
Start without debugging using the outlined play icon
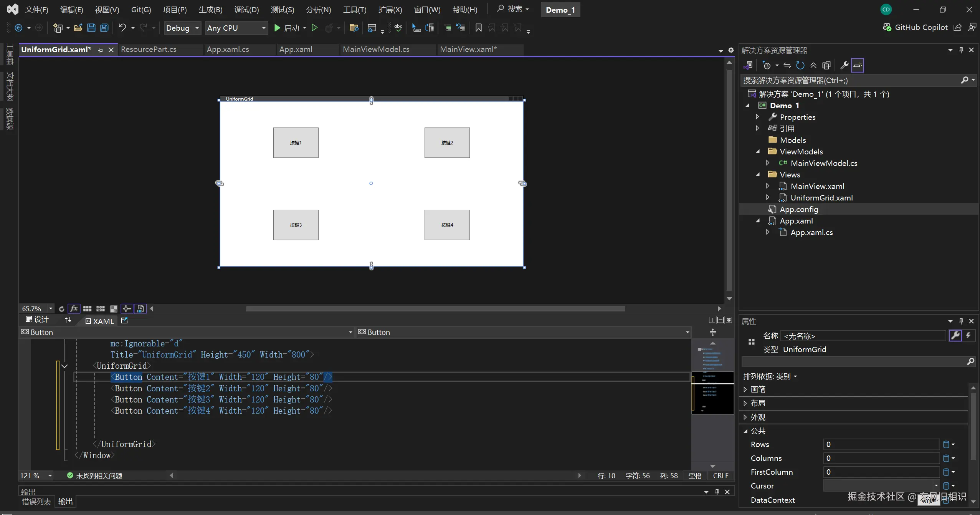pyautogui.click(x=314, y=28)
